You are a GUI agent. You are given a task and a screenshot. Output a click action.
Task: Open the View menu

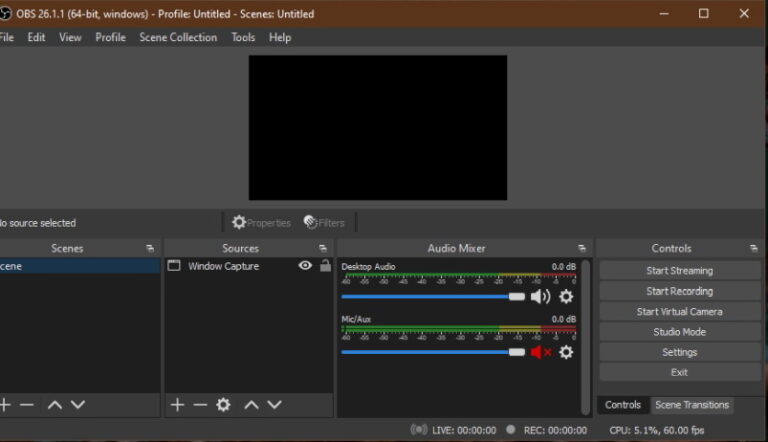[x=70, y=37]
